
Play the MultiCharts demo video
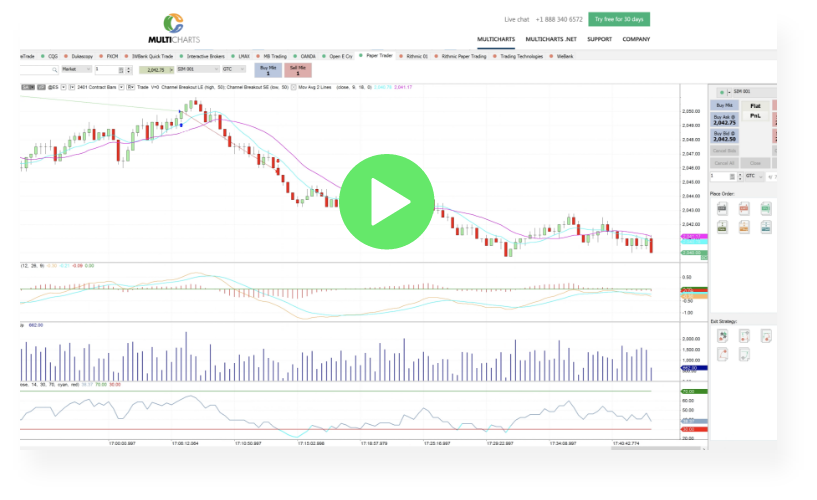[x=387, y=202]
